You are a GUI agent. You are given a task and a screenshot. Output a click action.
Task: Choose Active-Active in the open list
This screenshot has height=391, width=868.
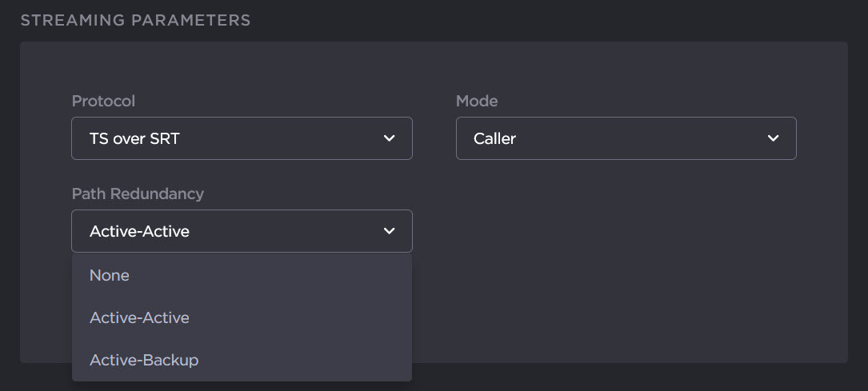tap(139, 317)
